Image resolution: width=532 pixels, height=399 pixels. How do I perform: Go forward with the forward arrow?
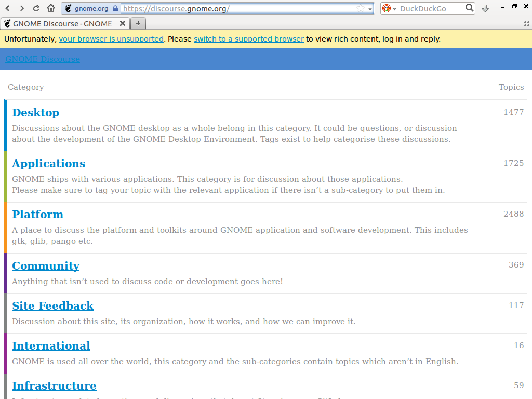coord(22,8)
